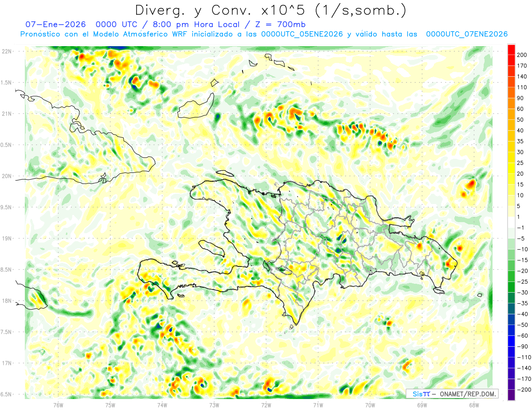This screenshot has width=532, height=411.
Task: Click the positive '5' color scale value
Action: pyautogui.click(x=519, y=206)
